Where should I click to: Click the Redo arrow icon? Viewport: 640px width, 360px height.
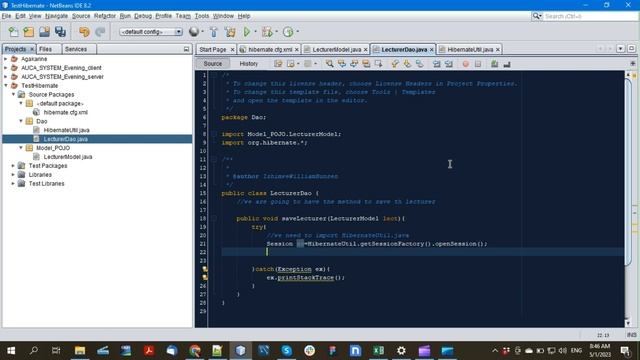(100, 32)
